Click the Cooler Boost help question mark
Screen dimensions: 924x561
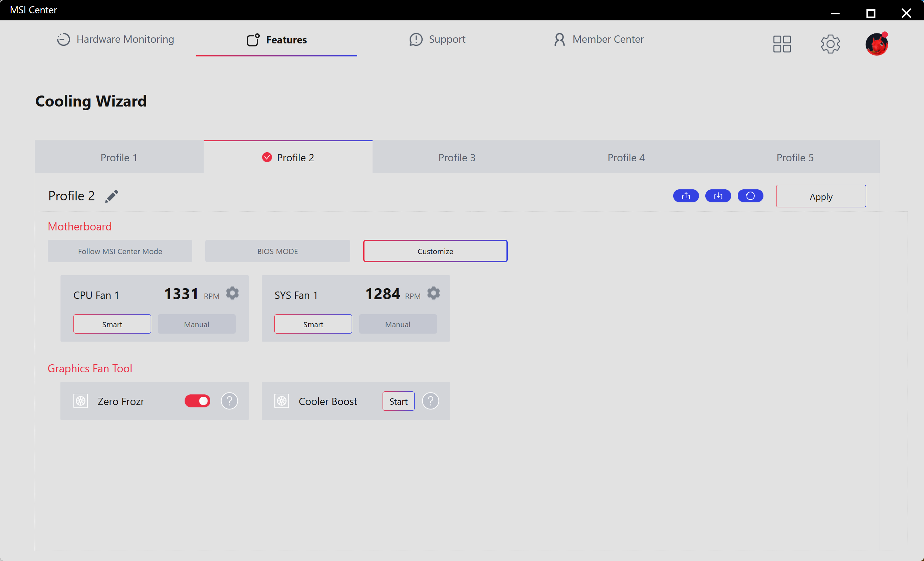tap(430, 401)
